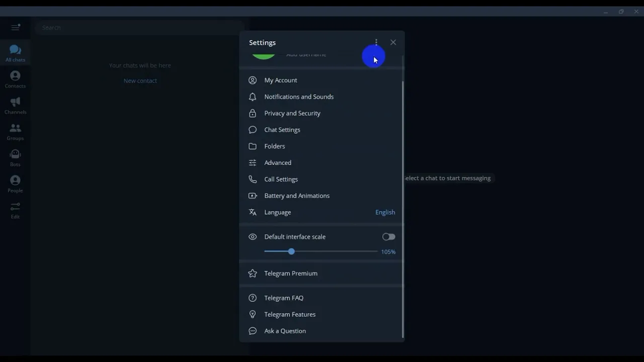Open Chat Settings entry

321,130
